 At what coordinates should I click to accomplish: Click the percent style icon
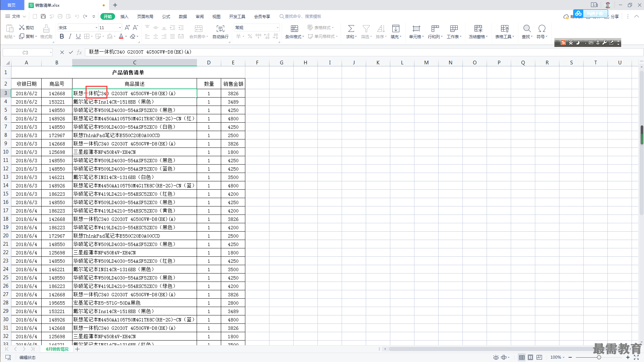click(x=250, y=36)
